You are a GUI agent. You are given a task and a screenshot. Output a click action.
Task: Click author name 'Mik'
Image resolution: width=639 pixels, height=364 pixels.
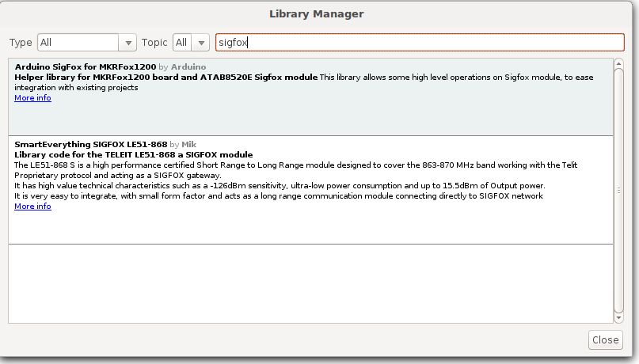pyautogui.click(x=188, y=144)
